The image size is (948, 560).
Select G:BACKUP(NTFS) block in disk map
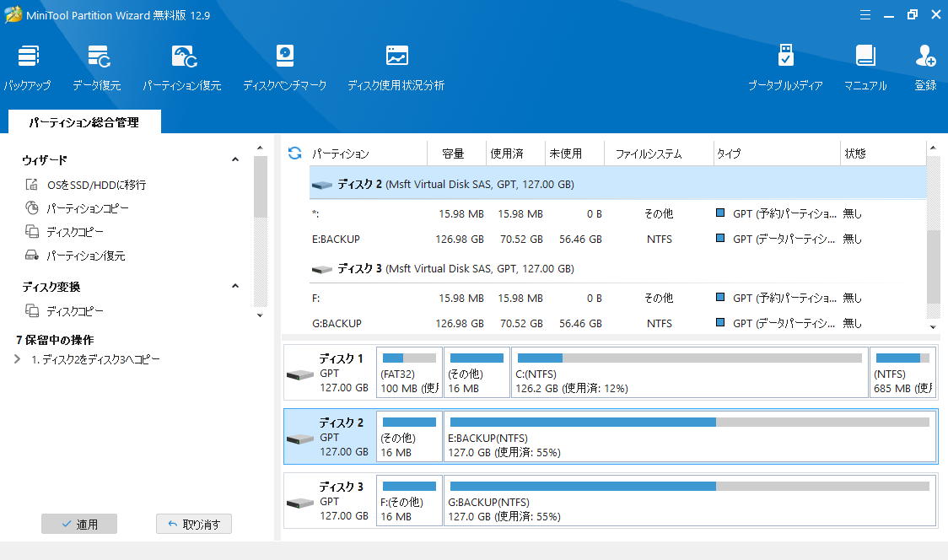click(x=690, y=501)
